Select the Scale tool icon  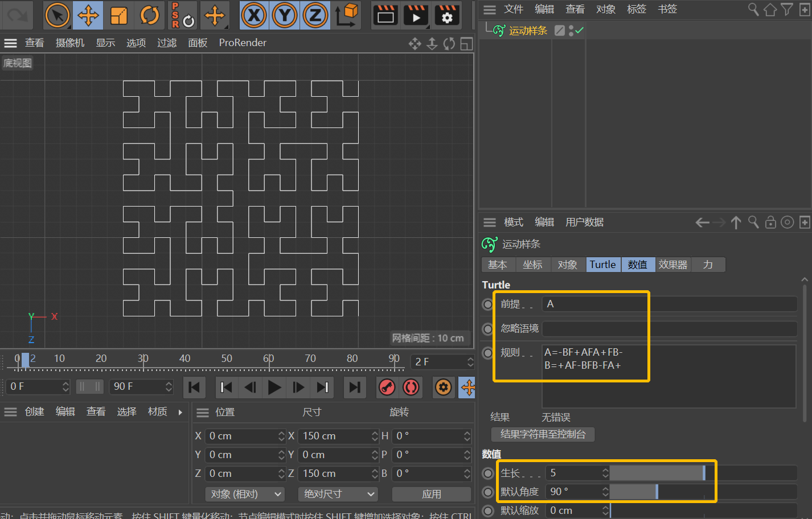point(118,15)
